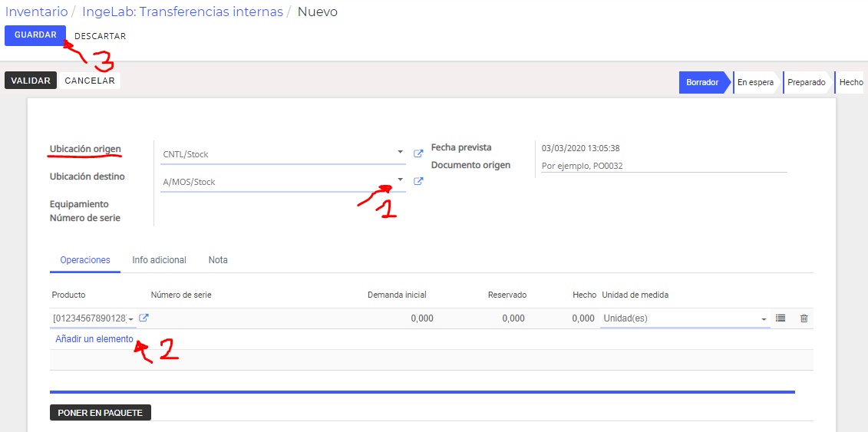Click the Reservado column header

507,295
